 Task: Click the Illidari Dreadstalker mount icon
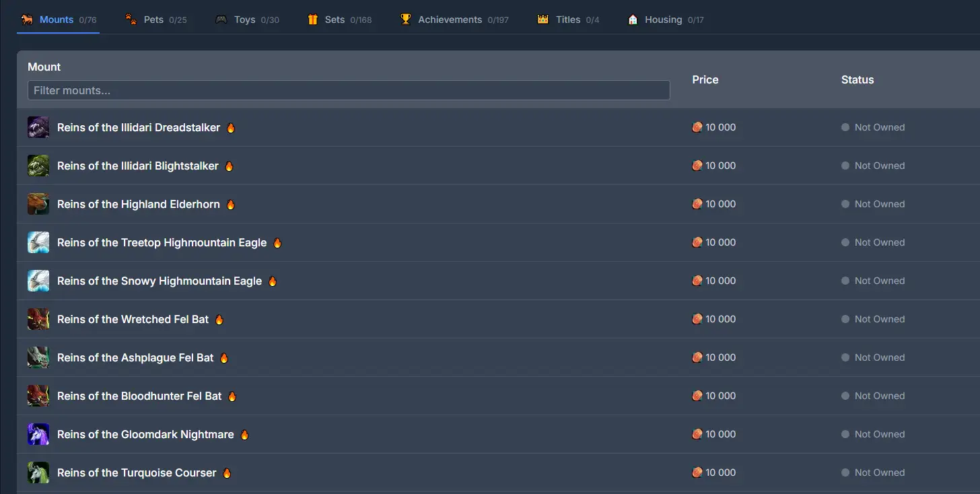pos(38,127)
